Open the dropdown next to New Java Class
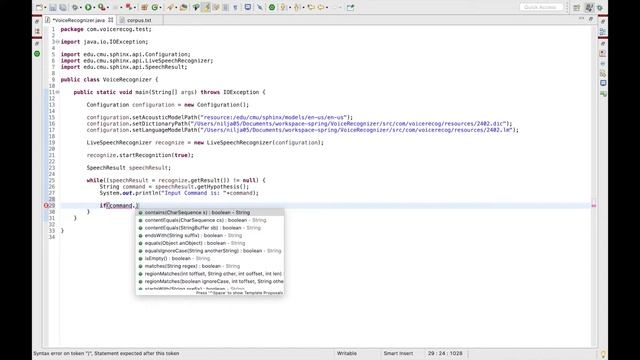Viewport: 640px width, 360px height. tap(161, 8)
